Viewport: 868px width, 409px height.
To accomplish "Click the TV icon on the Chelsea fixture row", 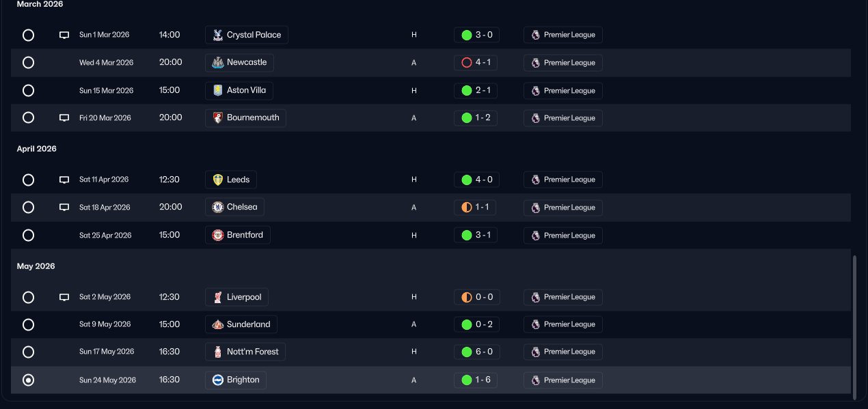I will tap(64, 208).
